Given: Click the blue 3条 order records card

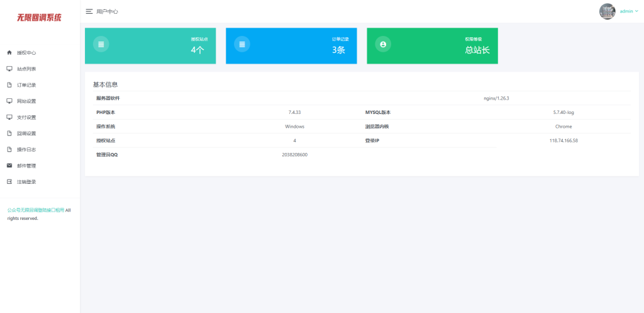Looking at the screenshot, I should coord(291,46).
